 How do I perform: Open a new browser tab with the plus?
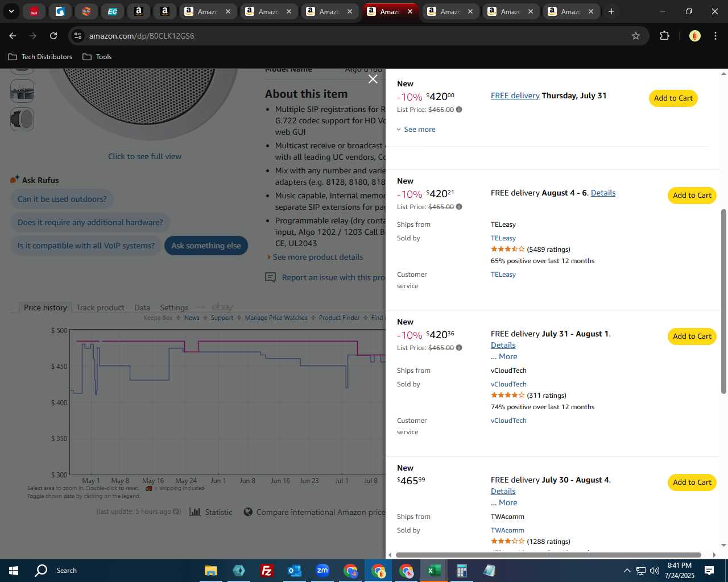611,11
